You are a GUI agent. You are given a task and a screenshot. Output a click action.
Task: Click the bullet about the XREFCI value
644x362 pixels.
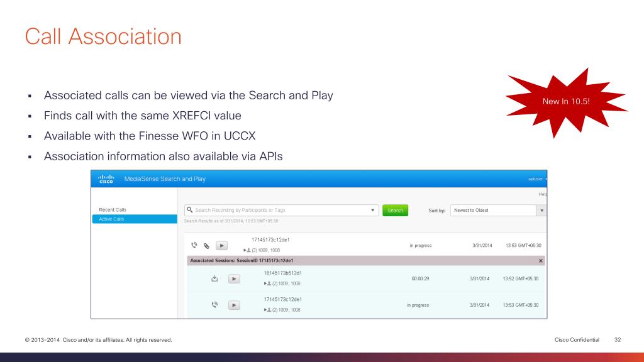tap(143, 116)
